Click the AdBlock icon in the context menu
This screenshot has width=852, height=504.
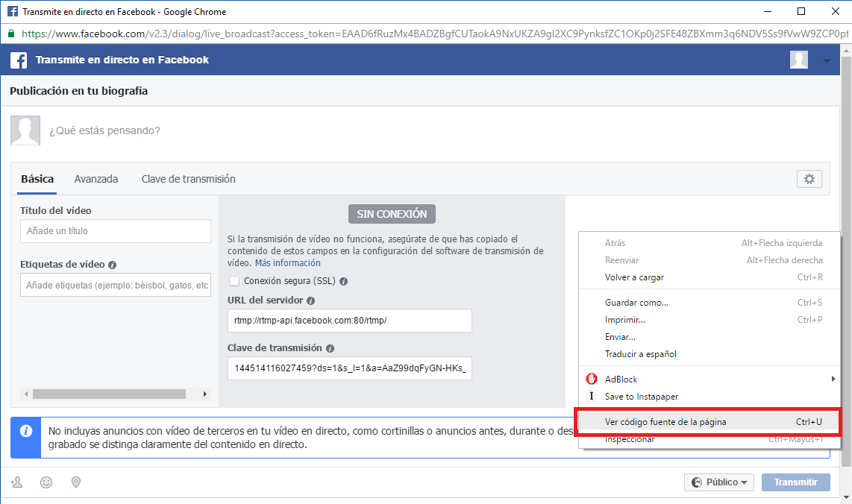[x=592, y=379]
